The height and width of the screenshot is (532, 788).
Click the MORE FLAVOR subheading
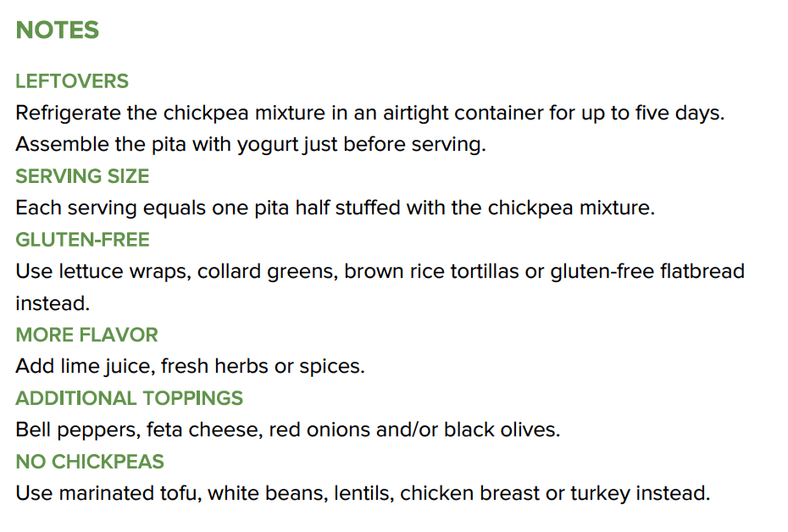point(87,335)
